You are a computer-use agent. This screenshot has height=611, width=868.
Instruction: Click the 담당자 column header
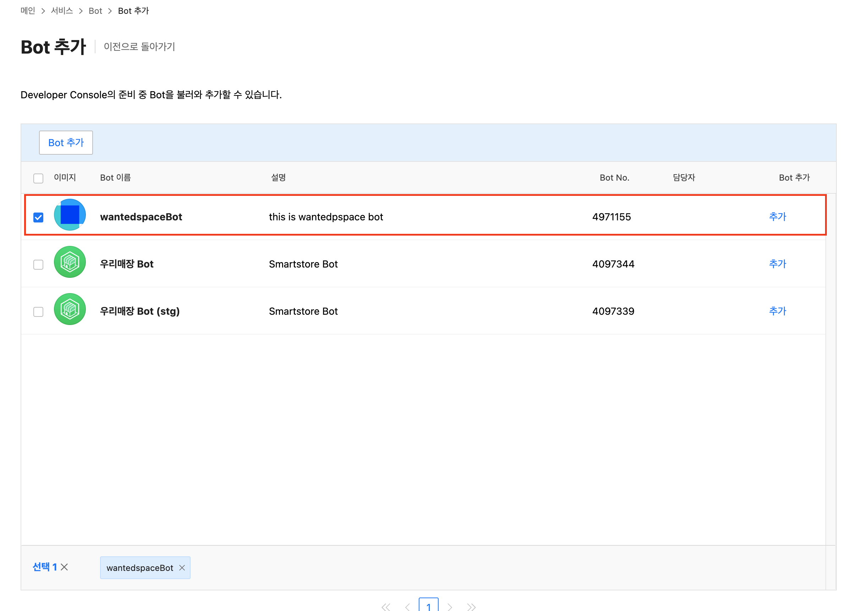pos(684,178)
